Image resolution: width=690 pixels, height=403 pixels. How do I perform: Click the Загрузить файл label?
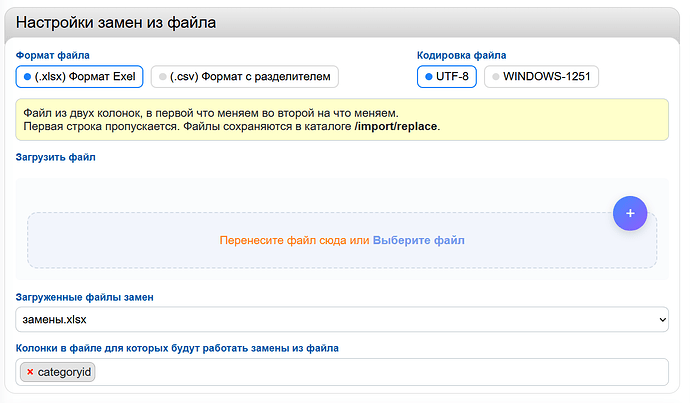(x=55, y=157)
